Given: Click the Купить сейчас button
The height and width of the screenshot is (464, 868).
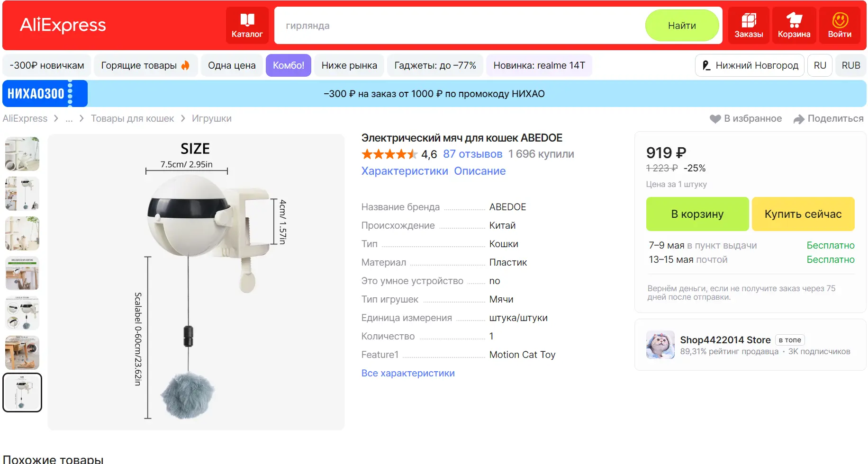Looking at the screenshot, I should point(803,214).
